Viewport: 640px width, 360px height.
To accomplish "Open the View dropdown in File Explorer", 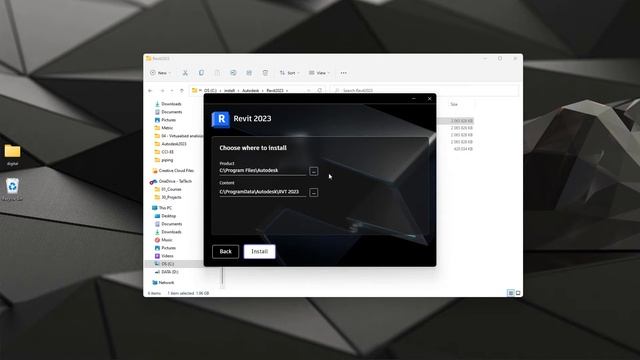I will (319, 73).
